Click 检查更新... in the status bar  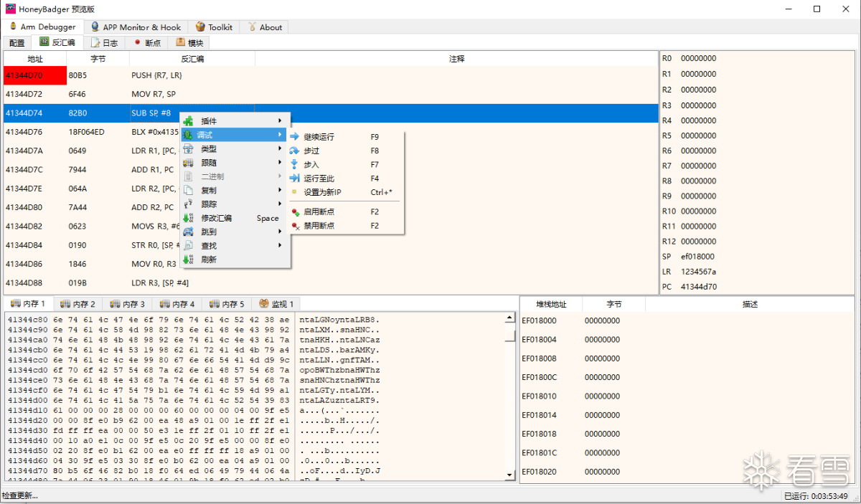pos(20,495)
